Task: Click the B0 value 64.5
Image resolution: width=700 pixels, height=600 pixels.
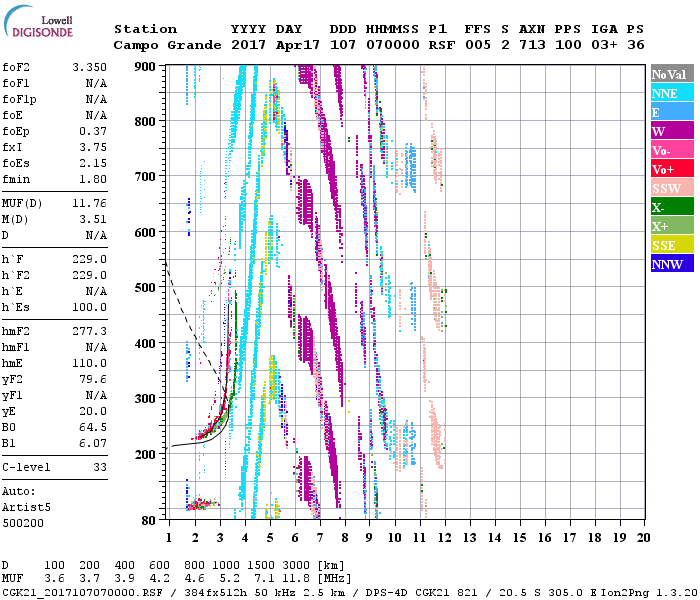Action: 93,428
